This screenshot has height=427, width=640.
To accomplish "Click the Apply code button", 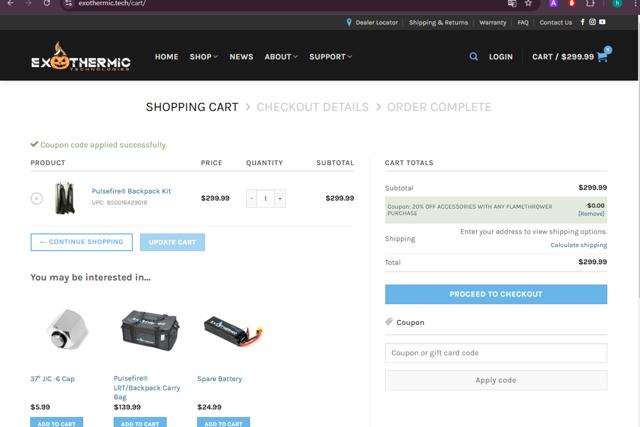I will [x=496, y=380].
